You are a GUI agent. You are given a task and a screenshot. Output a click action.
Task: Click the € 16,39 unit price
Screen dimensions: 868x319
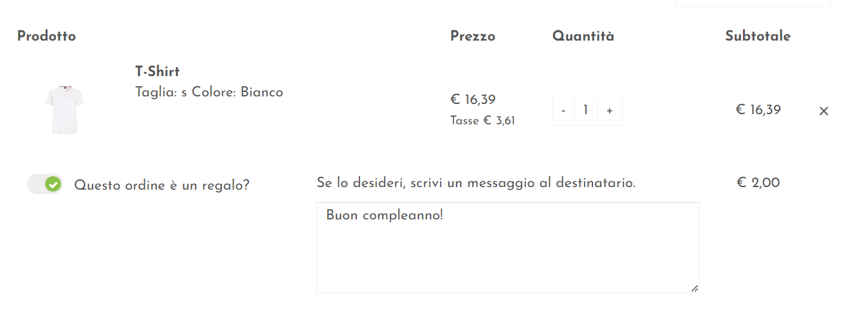(x=472, y=100)
